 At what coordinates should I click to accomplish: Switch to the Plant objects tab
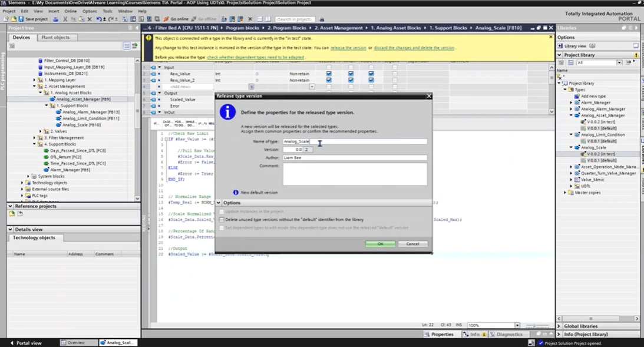56,37
